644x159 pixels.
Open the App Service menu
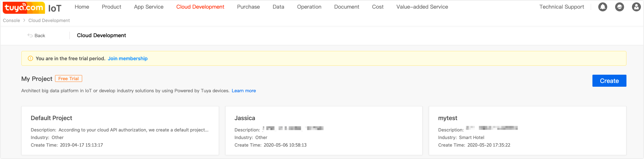point(149,7)
